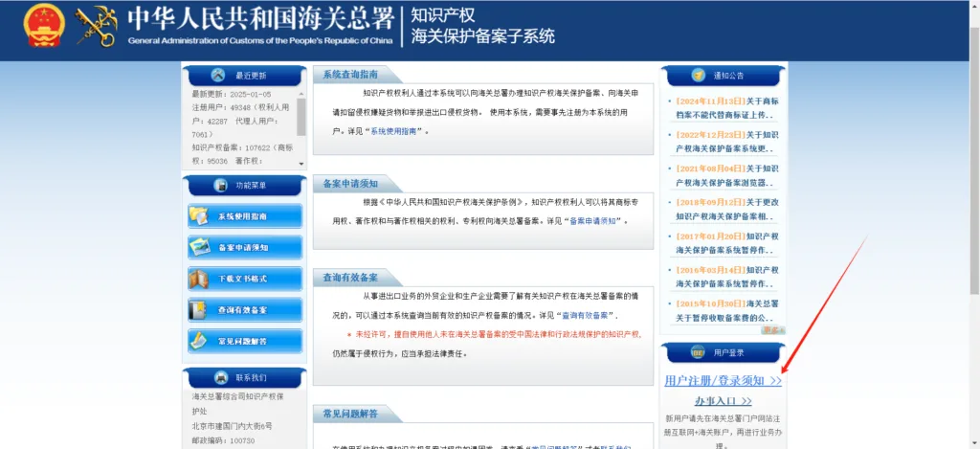Click the picture icon beside 备案申请须知
Viewport: 980px width, 449px height.
coord(199,247)
